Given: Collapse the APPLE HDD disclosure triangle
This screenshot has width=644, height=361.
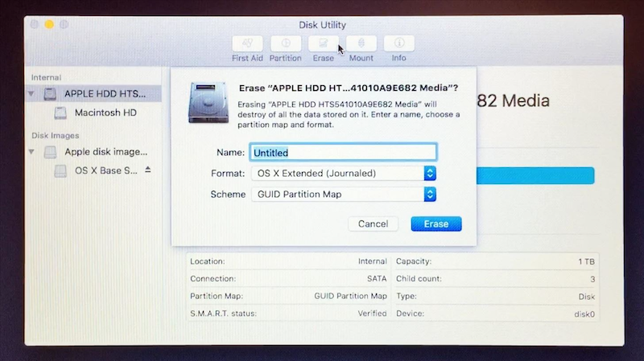Looking at the screenshot, I should pos(31,93).
